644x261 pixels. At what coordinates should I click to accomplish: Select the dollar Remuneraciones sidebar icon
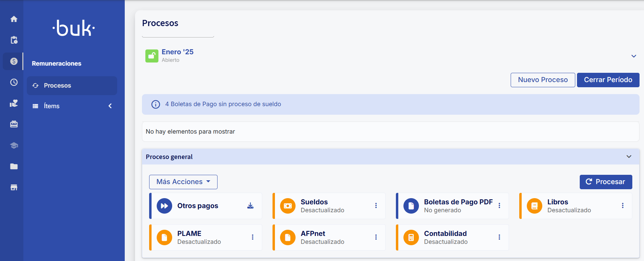(x=14, y=61)
